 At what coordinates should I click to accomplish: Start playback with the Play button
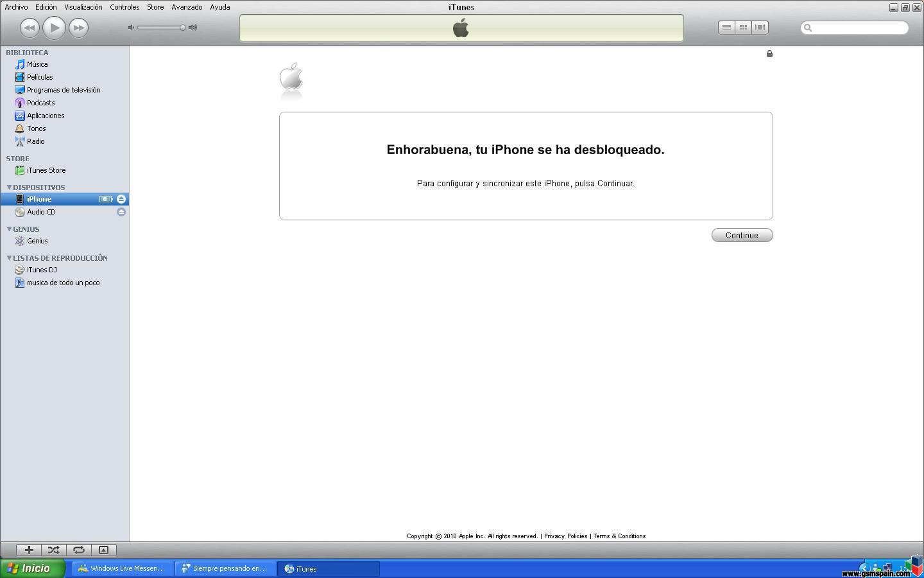pos(55,28)
